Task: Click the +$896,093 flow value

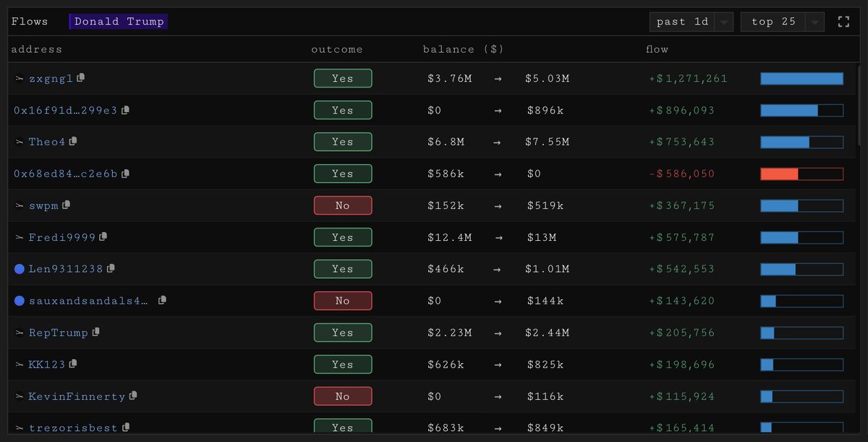Action: [681, 111]
